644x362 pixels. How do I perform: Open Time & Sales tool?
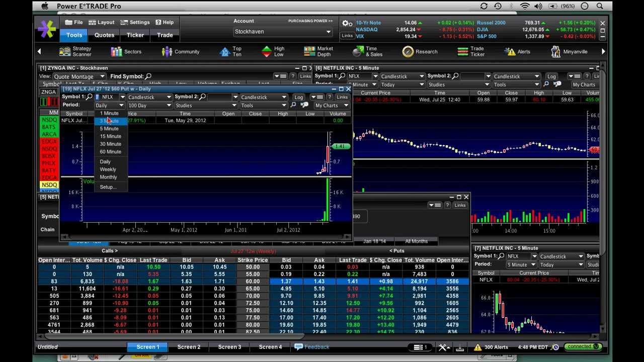368,51
